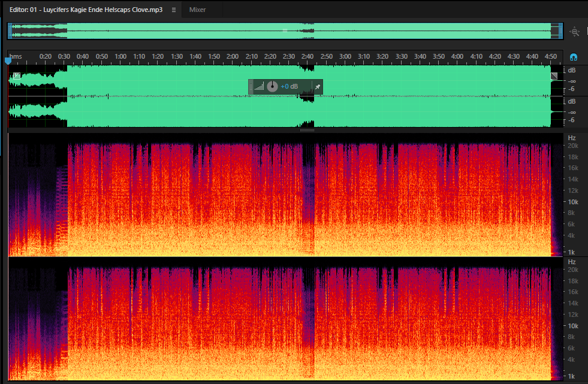The width and height of the screenshot is (588, 384).
Task: Click the upper spectral Hz scale label
Action: pos(571,138)
